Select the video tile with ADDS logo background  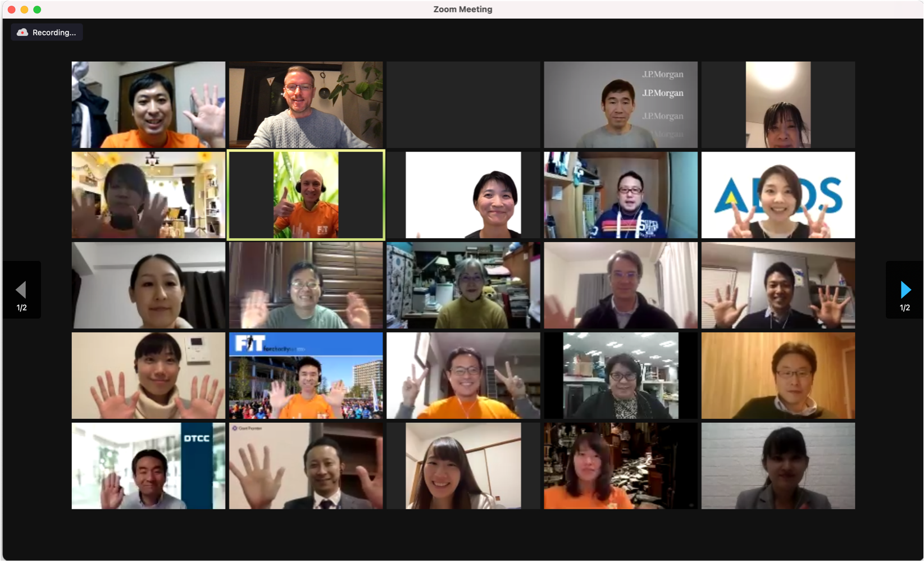click(x=777, y=195)
